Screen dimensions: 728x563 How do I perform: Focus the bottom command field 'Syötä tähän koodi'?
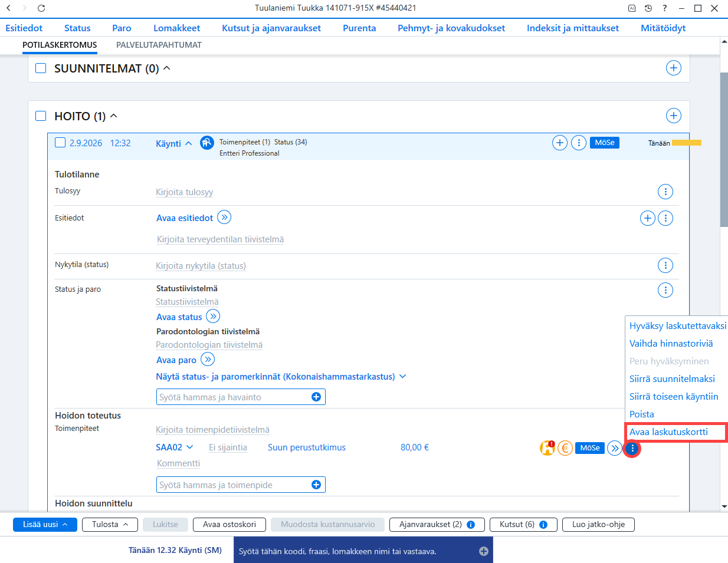coord(363,551)
